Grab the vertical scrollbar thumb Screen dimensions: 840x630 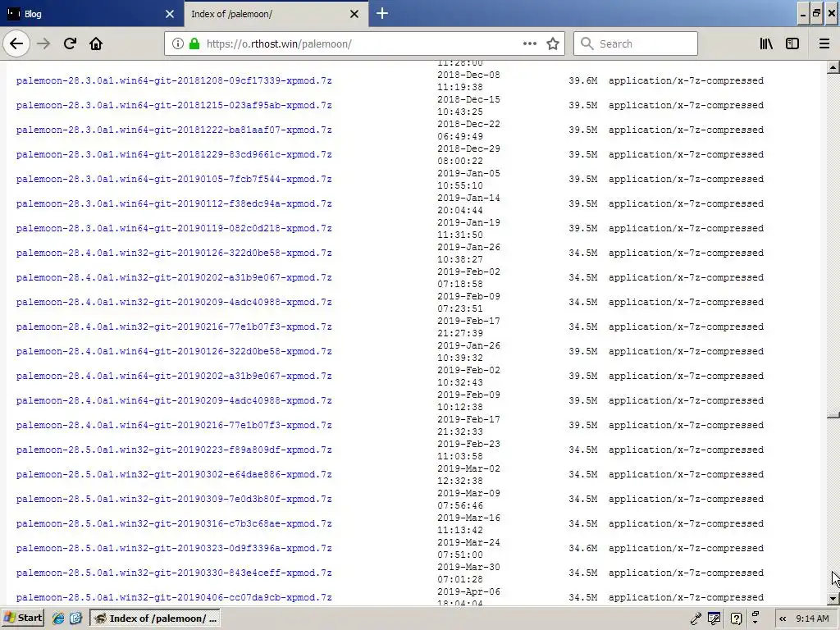click(x=833, y=415)
